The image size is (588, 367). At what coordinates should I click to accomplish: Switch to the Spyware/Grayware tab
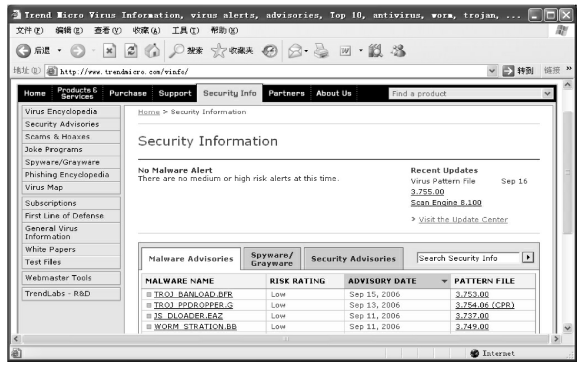272,259
